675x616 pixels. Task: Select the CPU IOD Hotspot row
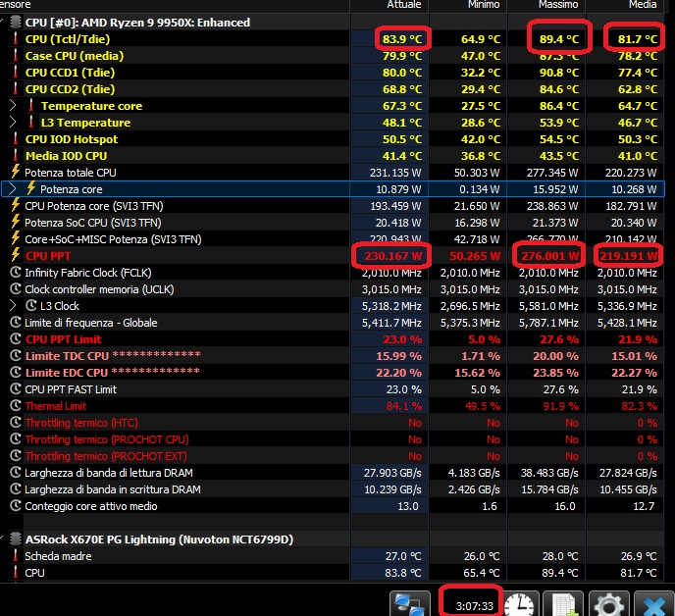[x=333, y=139]
